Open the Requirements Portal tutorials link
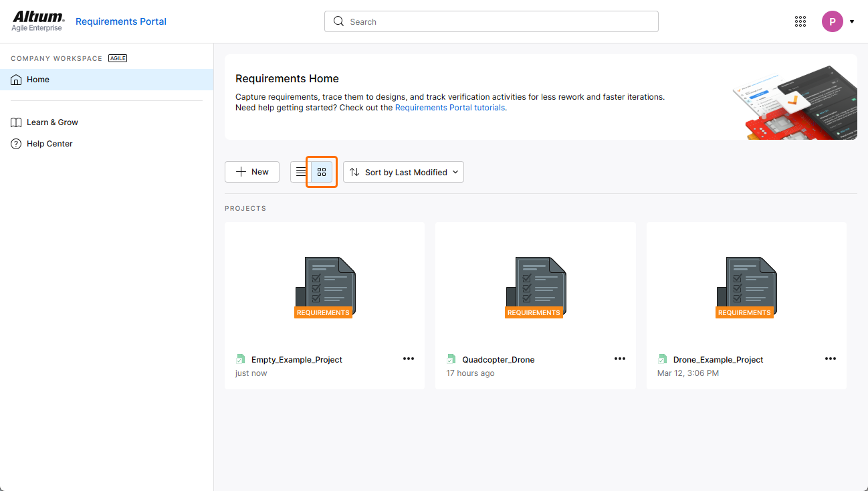The width and height of the screenshot is (868, 491). tap(449, 108)
